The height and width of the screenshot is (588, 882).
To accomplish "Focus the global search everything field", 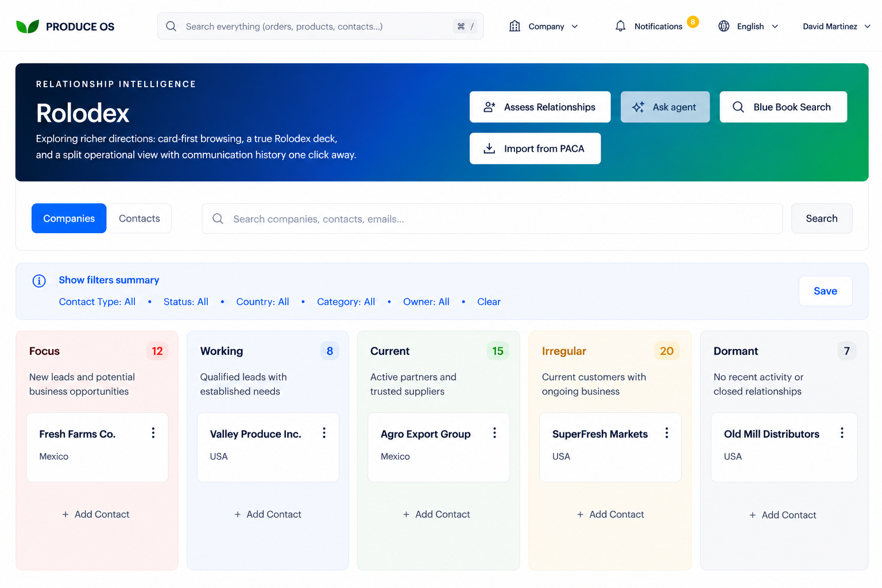I will point(320,26).
